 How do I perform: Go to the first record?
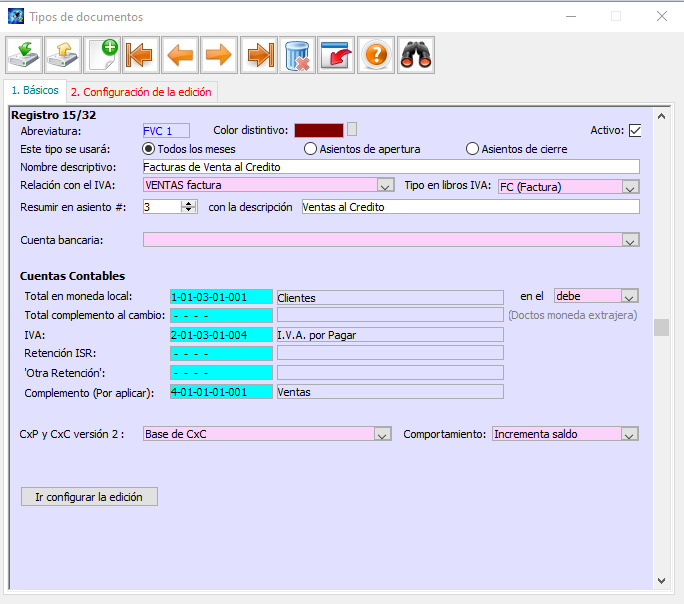click(141, 55)
